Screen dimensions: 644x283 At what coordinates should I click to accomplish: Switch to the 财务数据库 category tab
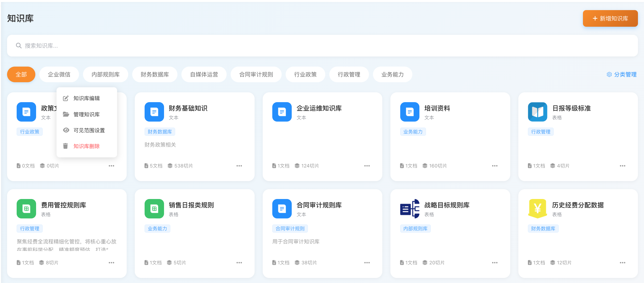[x=155, y=74]
